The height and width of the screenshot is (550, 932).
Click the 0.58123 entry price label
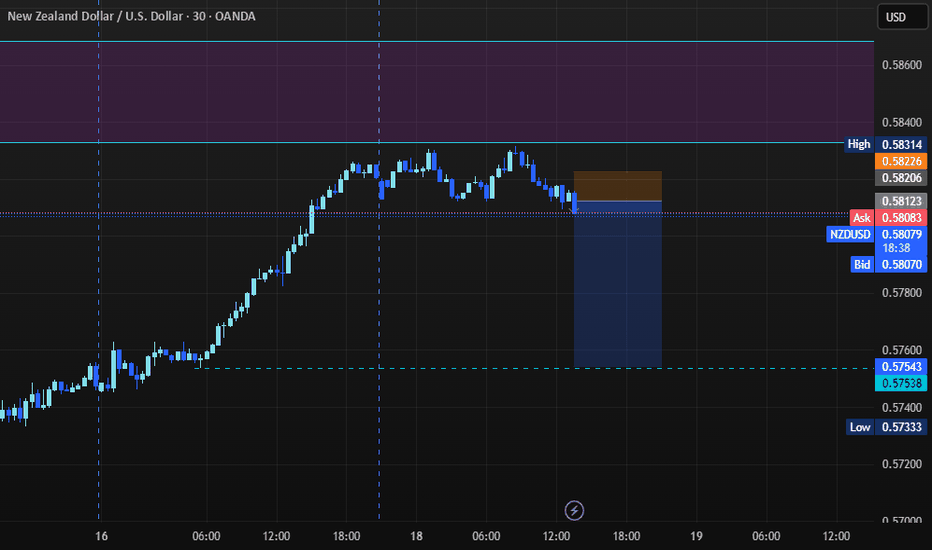pyautogui.click(x=901, y=201)
